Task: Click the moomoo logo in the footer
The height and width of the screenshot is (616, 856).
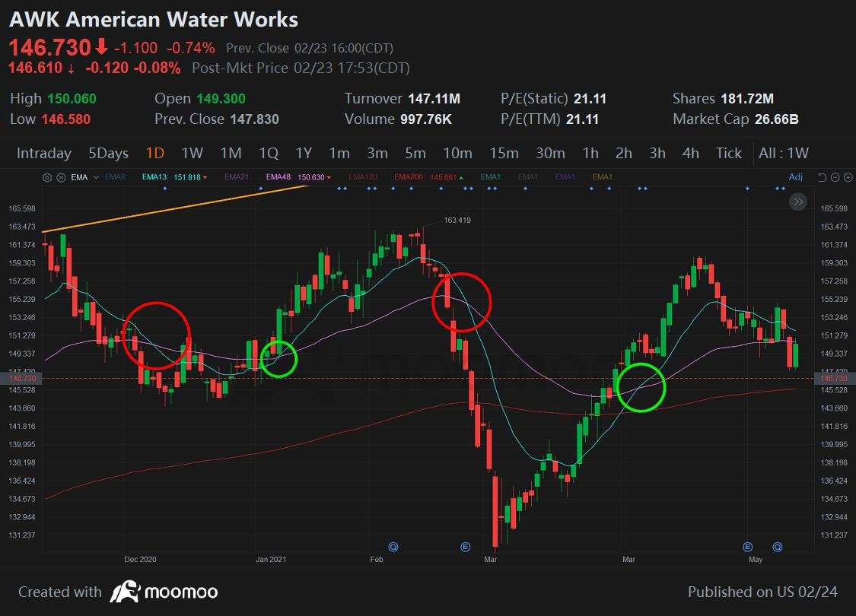Action: pyautogui.click(x=164, y=592)
